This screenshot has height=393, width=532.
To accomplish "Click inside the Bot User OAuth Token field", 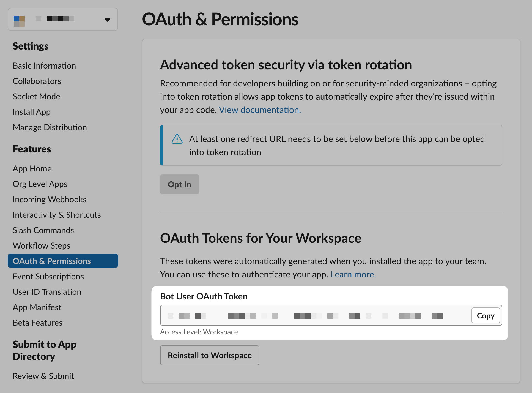I will pyautogui.click(x=314, y=315).
